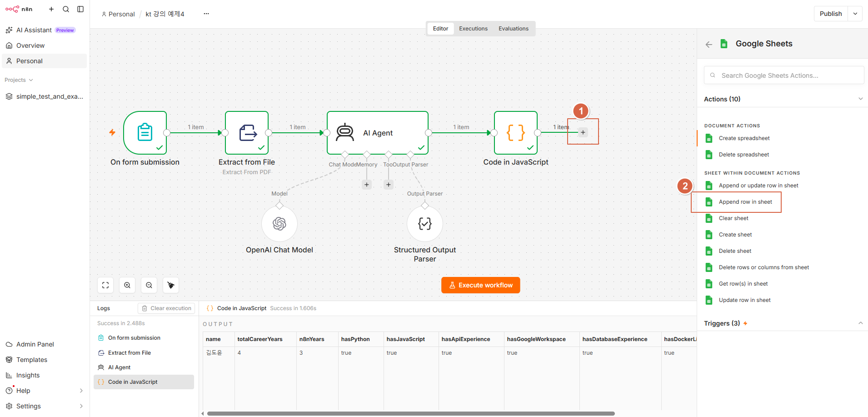Select the On form submission node

(x=145, y=133)
